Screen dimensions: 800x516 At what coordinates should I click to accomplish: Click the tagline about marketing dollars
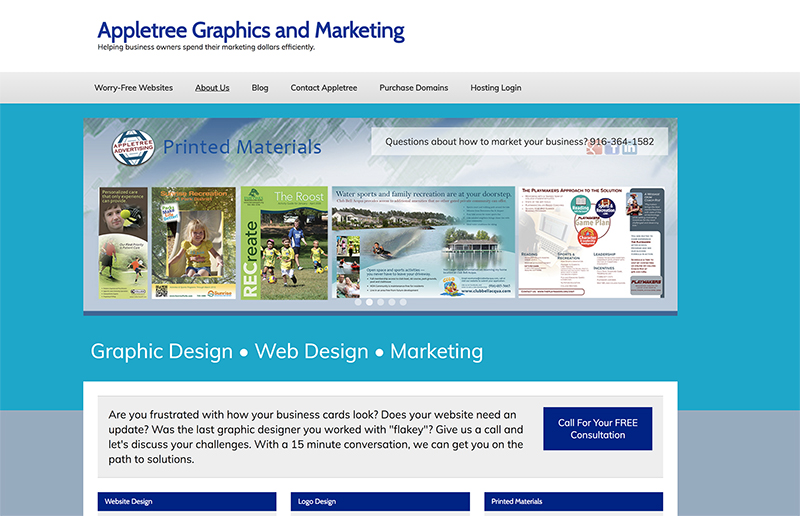[206, 47]
